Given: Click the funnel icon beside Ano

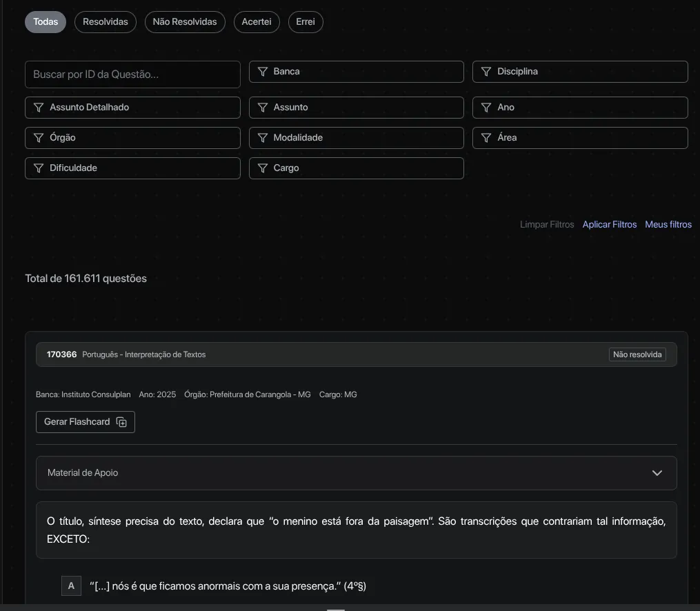Looking at the screenshot, I should [486, 108].
